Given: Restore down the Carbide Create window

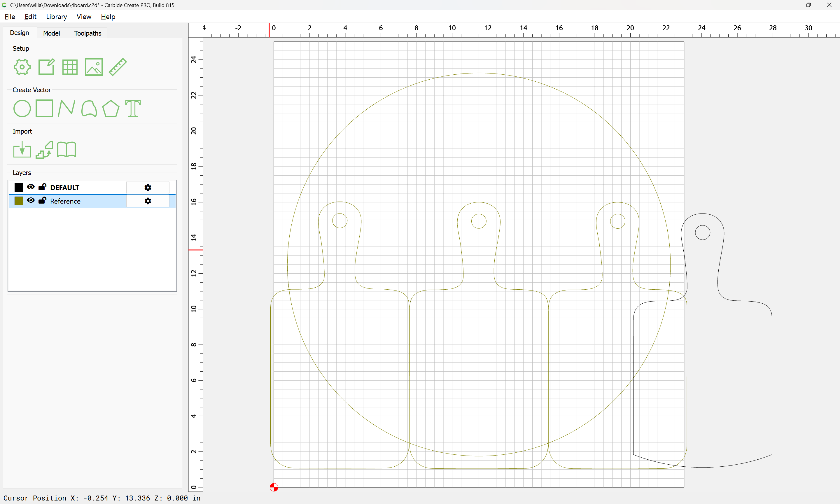Looking at the screenshot, I should tap(809, 5).
